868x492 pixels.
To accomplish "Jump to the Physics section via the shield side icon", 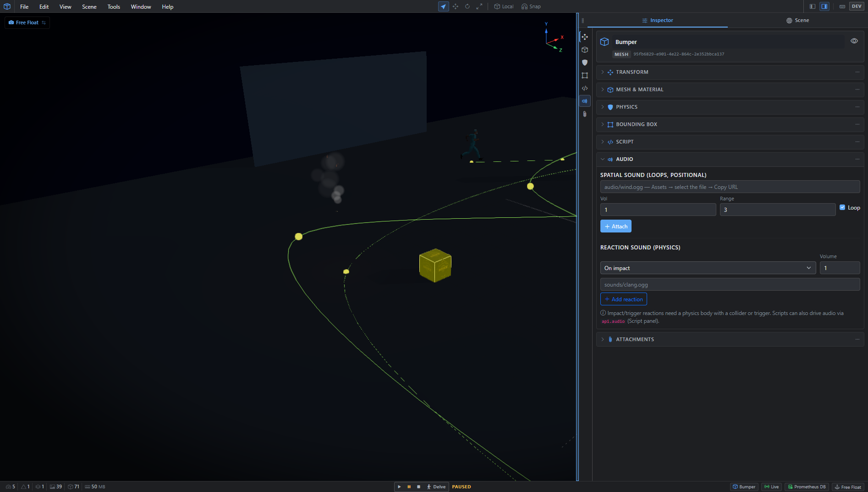I will pyautogui.click(x=585, y=62).
